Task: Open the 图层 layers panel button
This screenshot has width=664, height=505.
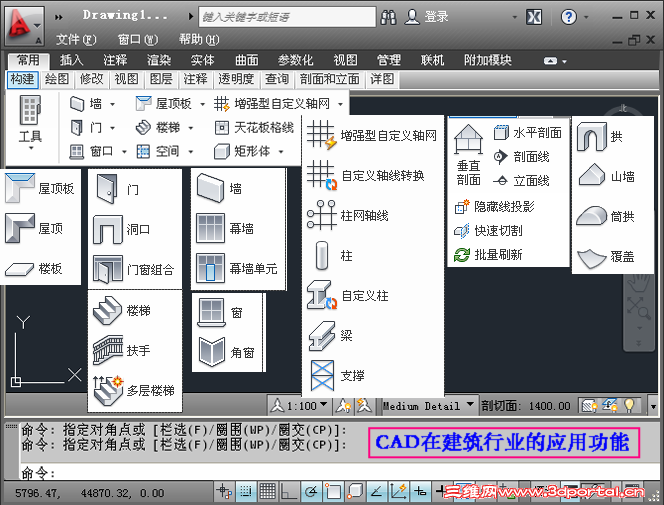Action: click(x=161, y=79)
